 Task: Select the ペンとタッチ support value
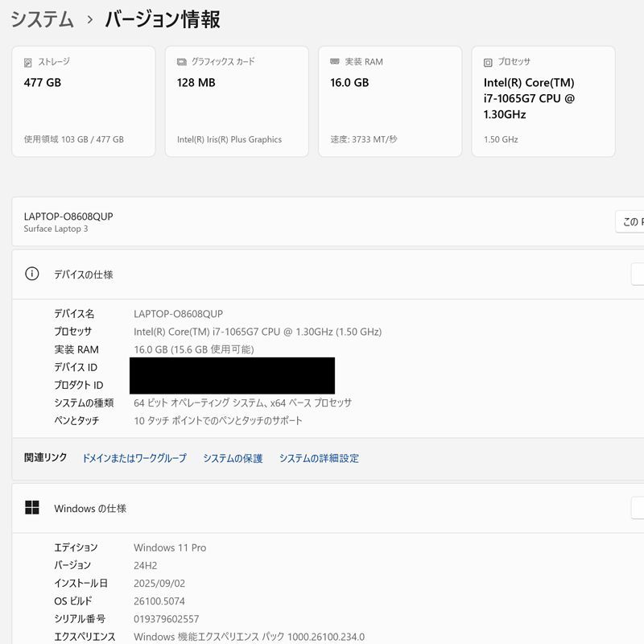click(218, 420)
